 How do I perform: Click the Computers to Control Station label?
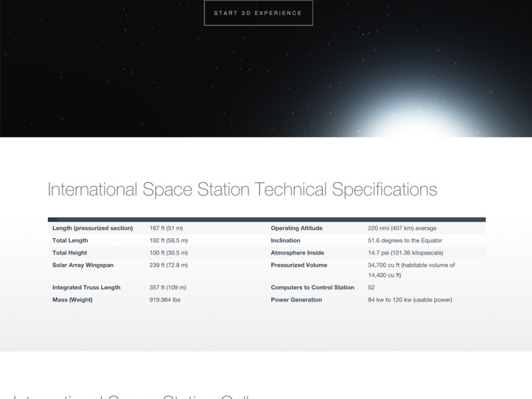[x=313, y=287]
